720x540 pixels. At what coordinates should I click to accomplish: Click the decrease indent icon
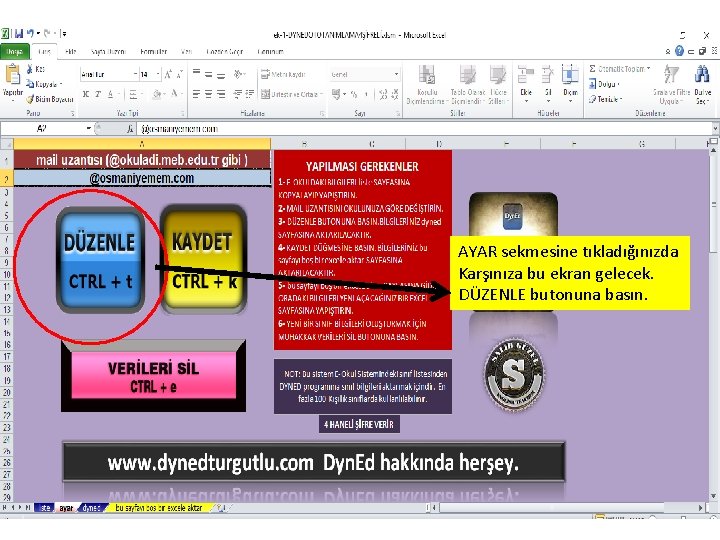point(237,94)
